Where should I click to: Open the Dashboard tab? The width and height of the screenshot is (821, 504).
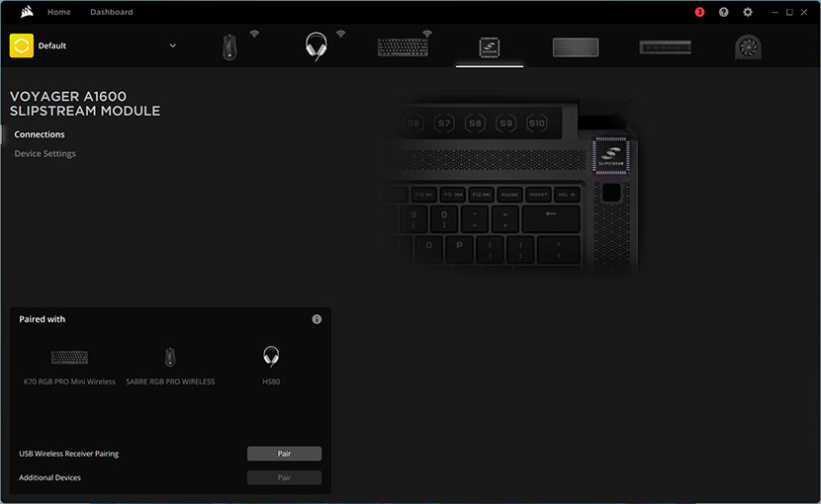(112, 12)
